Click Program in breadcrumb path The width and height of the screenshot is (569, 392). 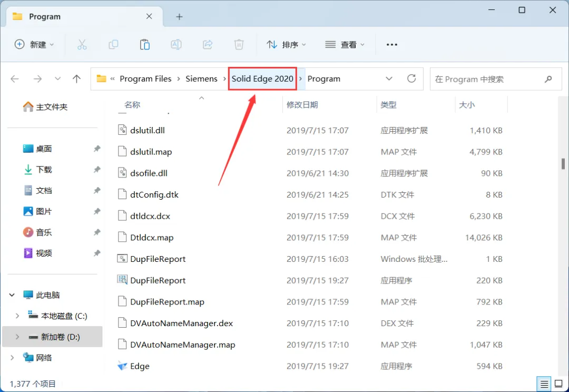tap(323, 79)
